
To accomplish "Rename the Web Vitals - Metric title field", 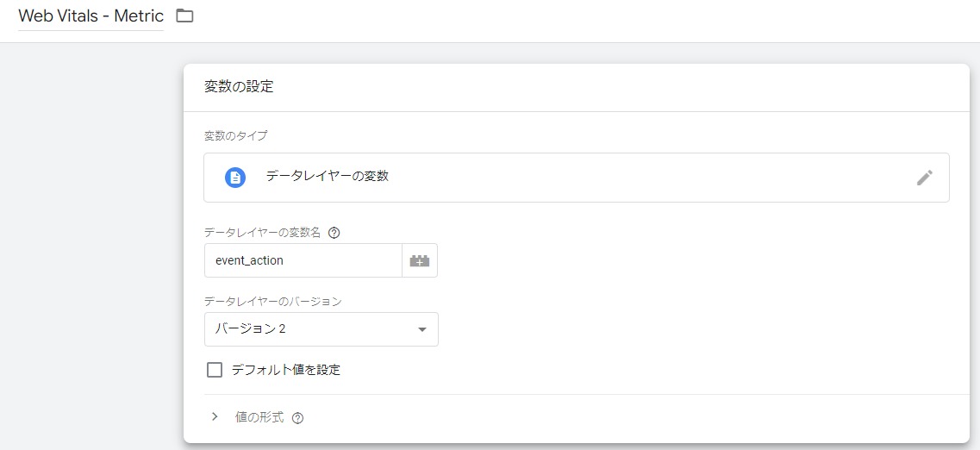I will tap(91, 16).
